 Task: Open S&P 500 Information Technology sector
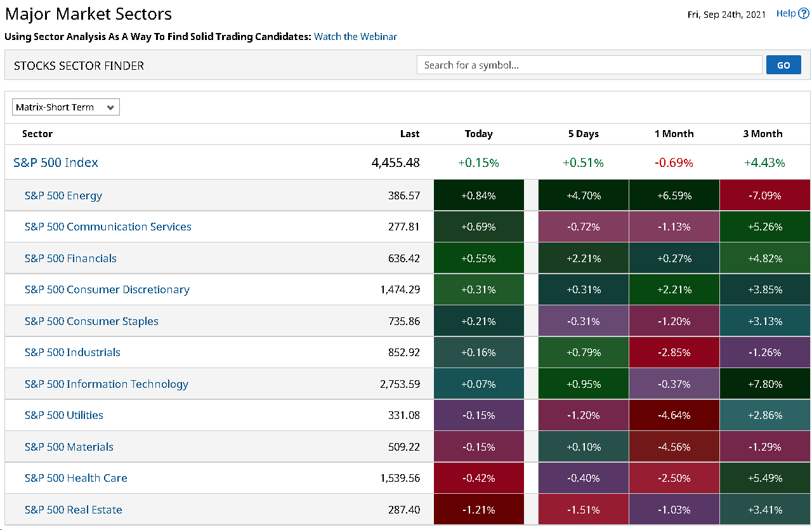tap(107, 384)
